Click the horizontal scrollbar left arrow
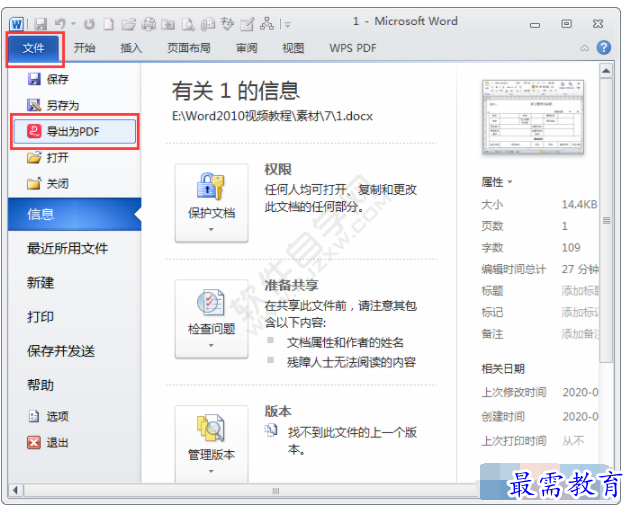The image size is (631, 516). (x=15, y=490)
